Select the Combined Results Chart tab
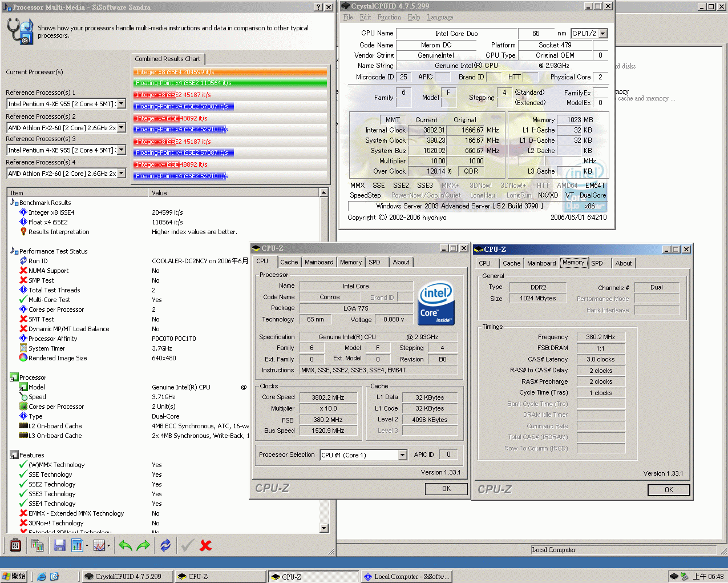Screen dimensions: 728x583 point(168,59)
